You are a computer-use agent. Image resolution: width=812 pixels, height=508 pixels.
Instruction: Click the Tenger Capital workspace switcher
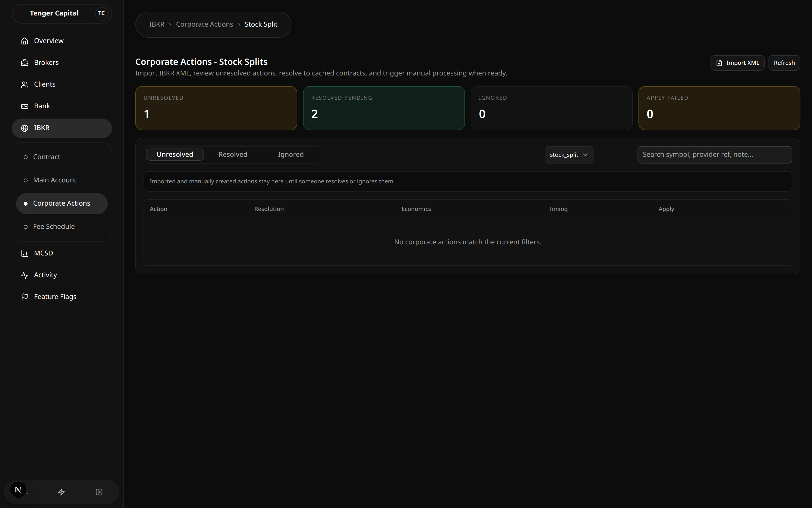coord(62,14)
